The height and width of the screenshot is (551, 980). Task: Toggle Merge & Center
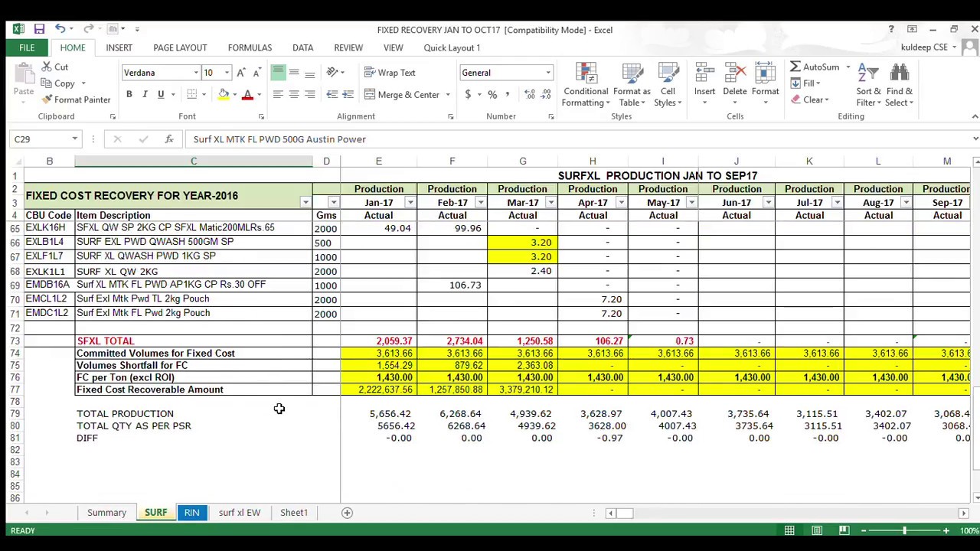[403, 95]
